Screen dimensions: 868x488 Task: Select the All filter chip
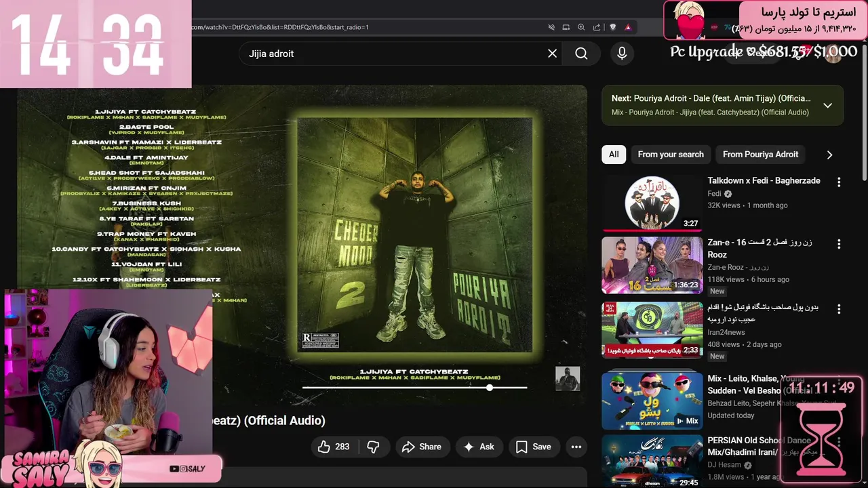point(614,155)
